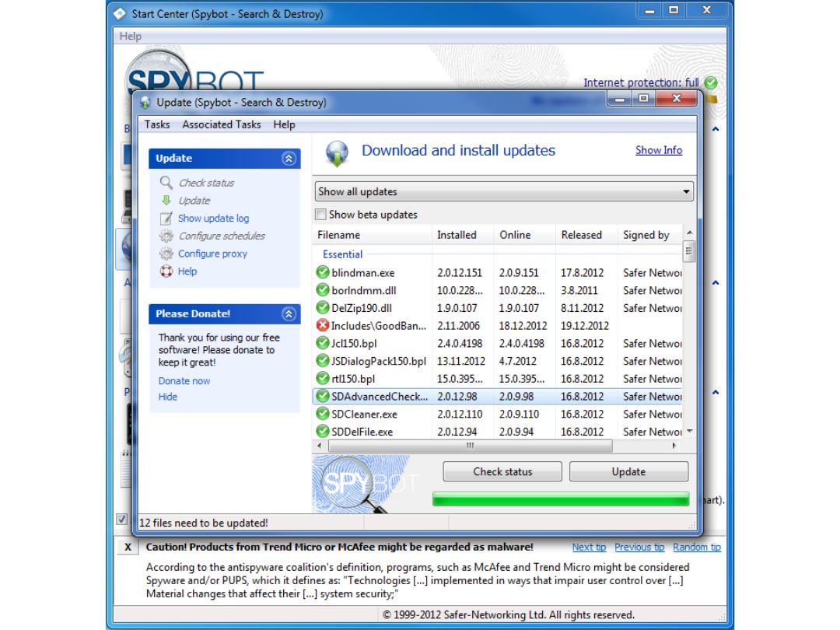Click red X icon of Includes\GoodBan row

323,325
